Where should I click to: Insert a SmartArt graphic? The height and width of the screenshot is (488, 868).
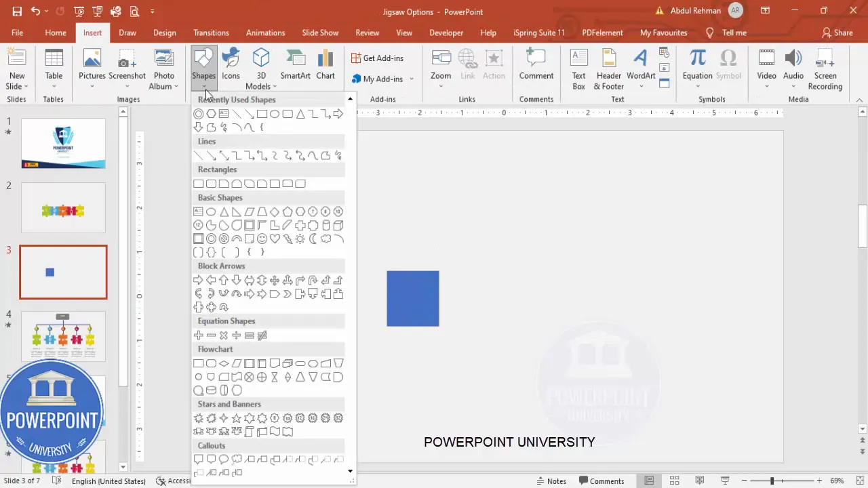[x=296, y=65]
